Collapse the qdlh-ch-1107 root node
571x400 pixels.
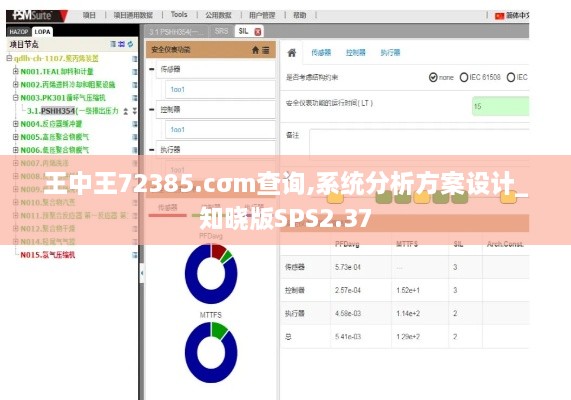point(9,58)
